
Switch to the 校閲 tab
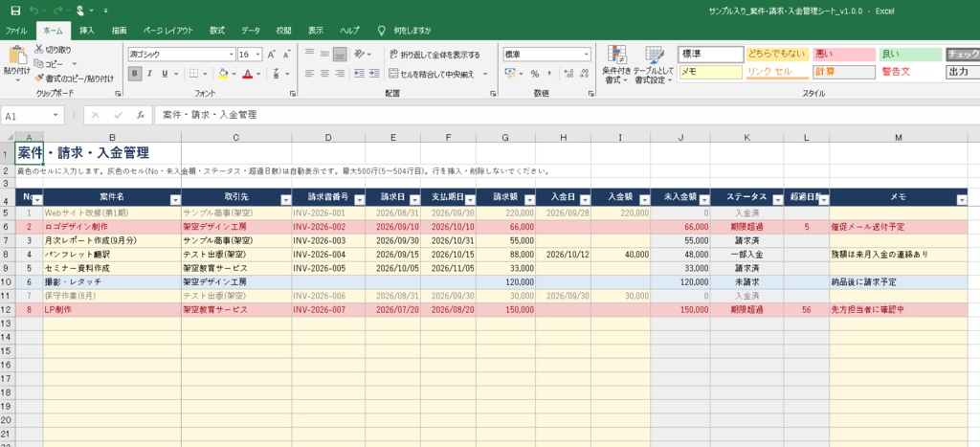pos(283,31)
